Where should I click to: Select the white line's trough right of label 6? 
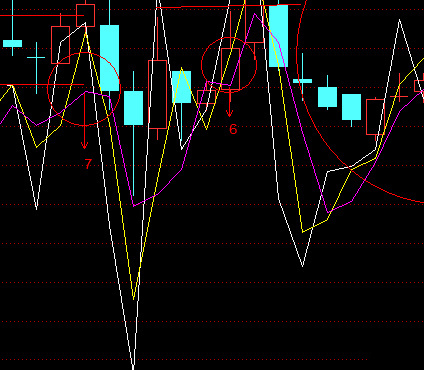[302, 265]
